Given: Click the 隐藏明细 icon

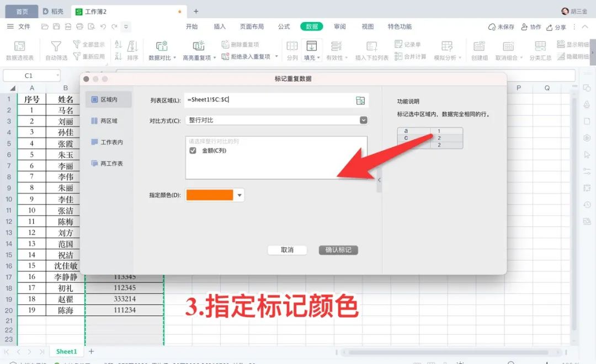Looking at the screenshot, I should [x=561, y=56].
